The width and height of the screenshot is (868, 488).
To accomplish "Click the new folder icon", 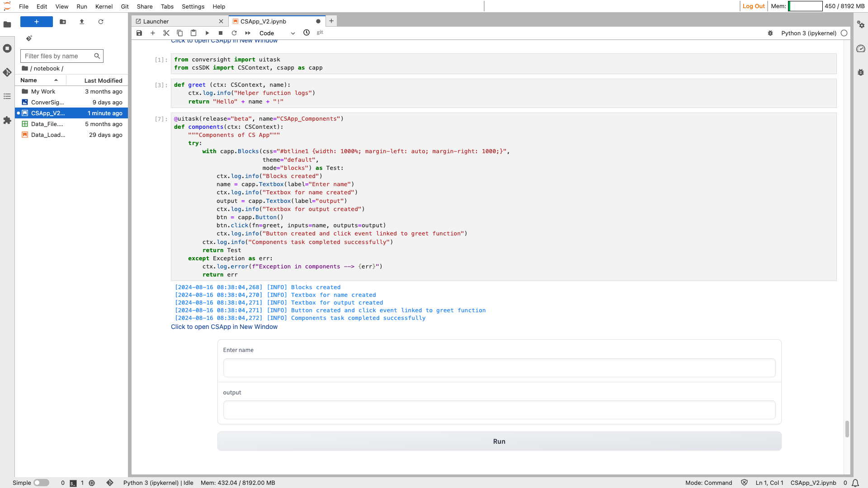I will [x=63, y=22].
